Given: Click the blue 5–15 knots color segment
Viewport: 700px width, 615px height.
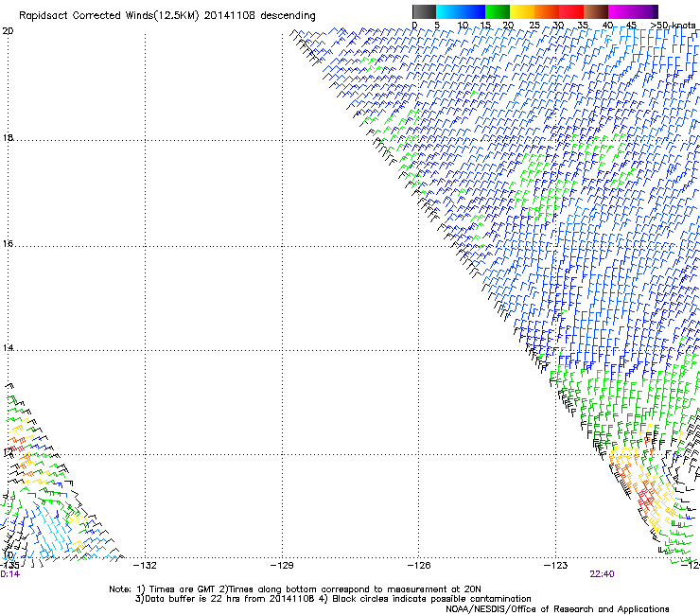Looking at the screenshot, I should pos(461,11).
